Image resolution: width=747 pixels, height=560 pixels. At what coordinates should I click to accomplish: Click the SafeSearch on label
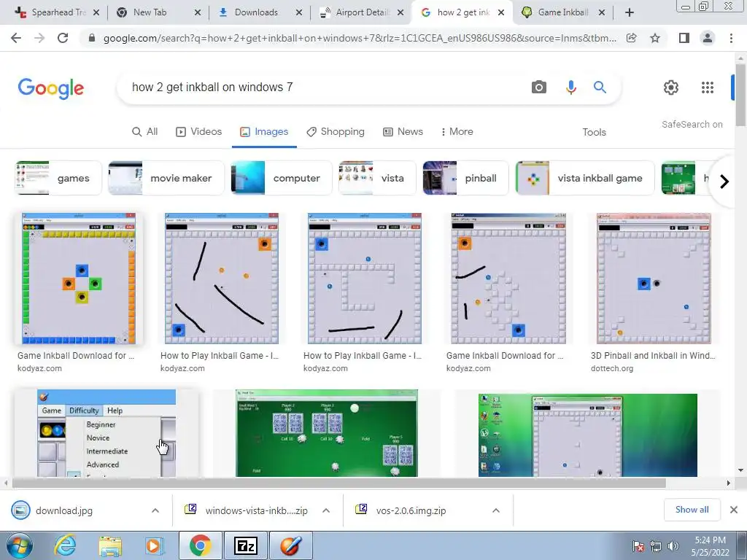coord(692,124)
